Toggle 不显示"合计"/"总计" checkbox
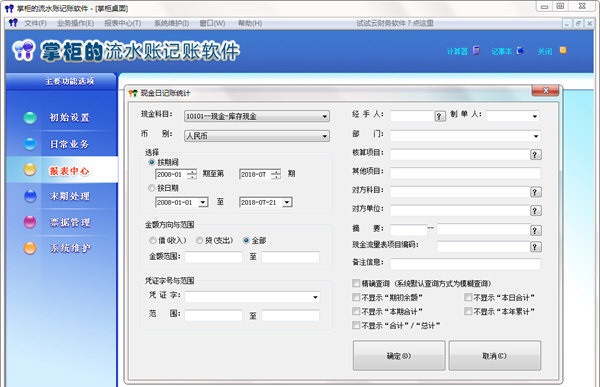Image resolution: width=600 pixels, height=387 pixels. point(356,325)
